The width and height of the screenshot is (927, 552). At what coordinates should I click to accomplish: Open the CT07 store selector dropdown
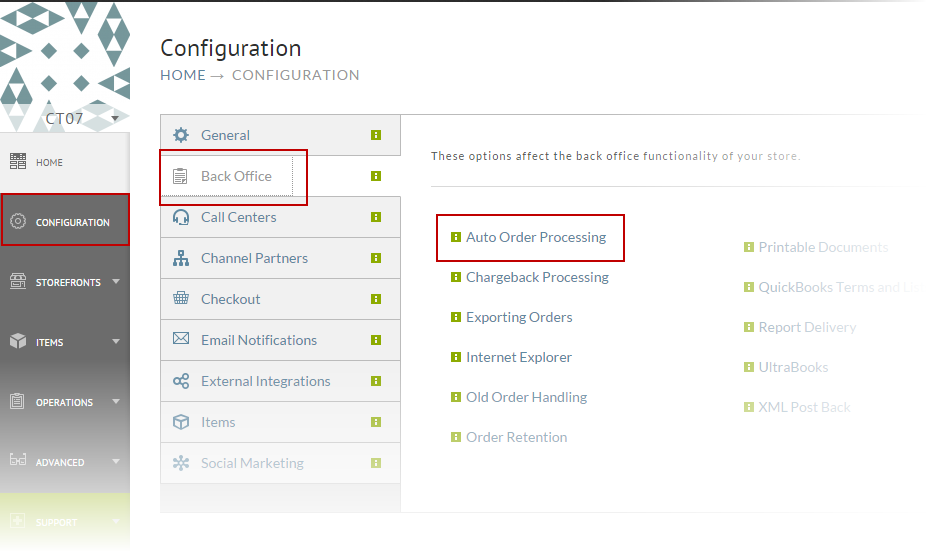tap(115, 118)
